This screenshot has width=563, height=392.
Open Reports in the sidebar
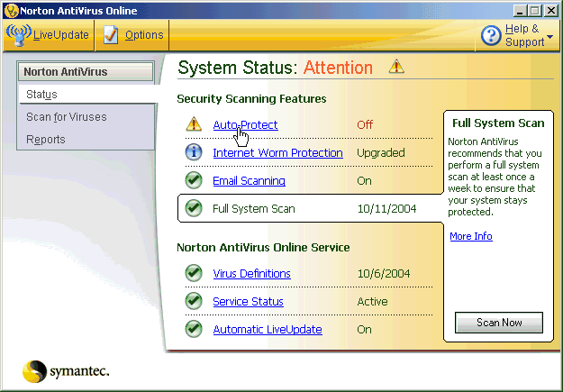coord(45,139)
